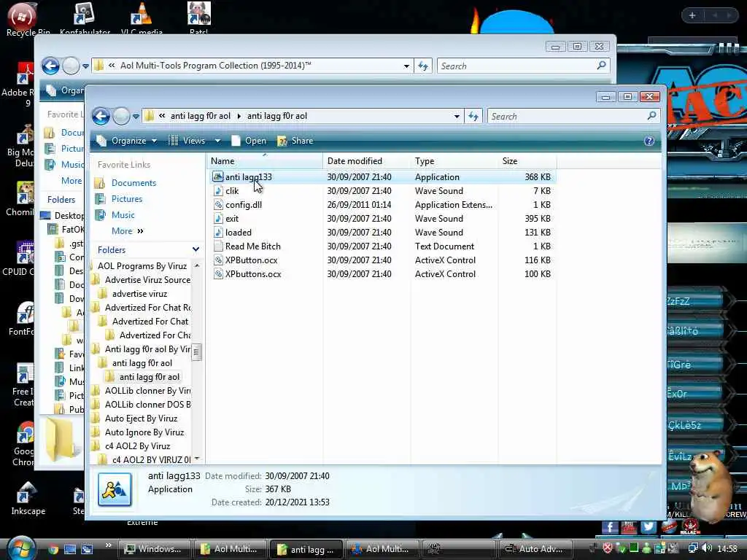This screenshot has height=560, width=747.
Task: Select the XPbuttons.ocx file
Action: 252,274
